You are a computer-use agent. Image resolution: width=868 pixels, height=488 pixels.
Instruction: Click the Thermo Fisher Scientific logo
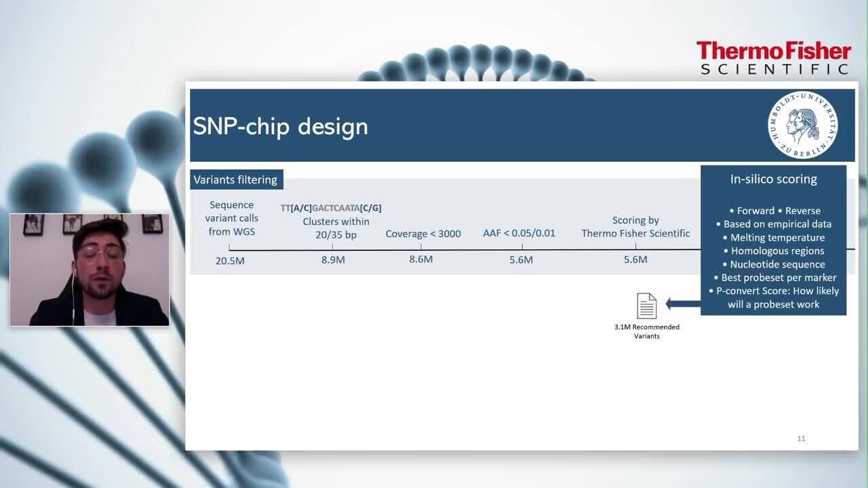tap(773, 58)
